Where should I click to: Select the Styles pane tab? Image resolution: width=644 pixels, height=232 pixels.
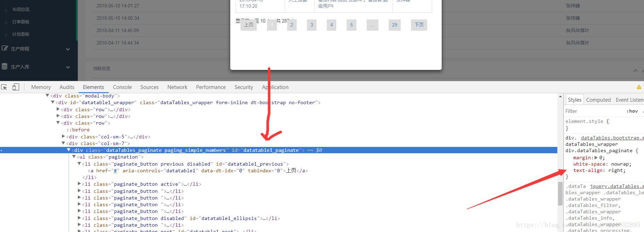[574, 100]
